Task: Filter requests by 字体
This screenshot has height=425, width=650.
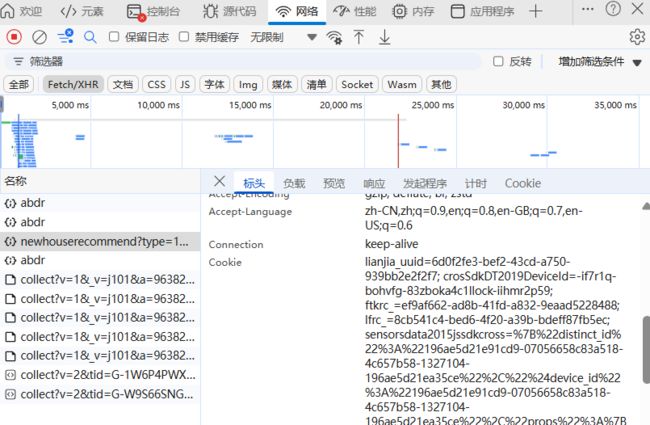Action: pyautogui.click(x=214, y=85)
